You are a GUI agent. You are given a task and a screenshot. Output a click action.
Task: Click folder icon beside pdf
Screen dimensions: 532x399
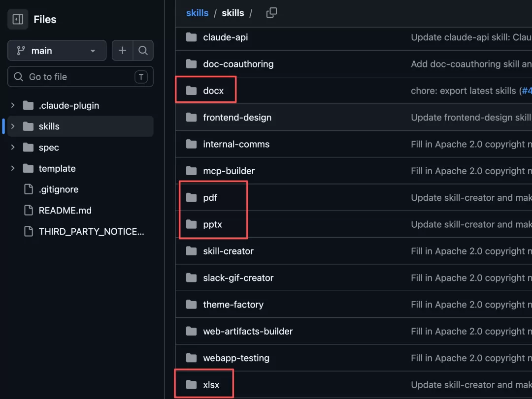click(x=191, y=198)
